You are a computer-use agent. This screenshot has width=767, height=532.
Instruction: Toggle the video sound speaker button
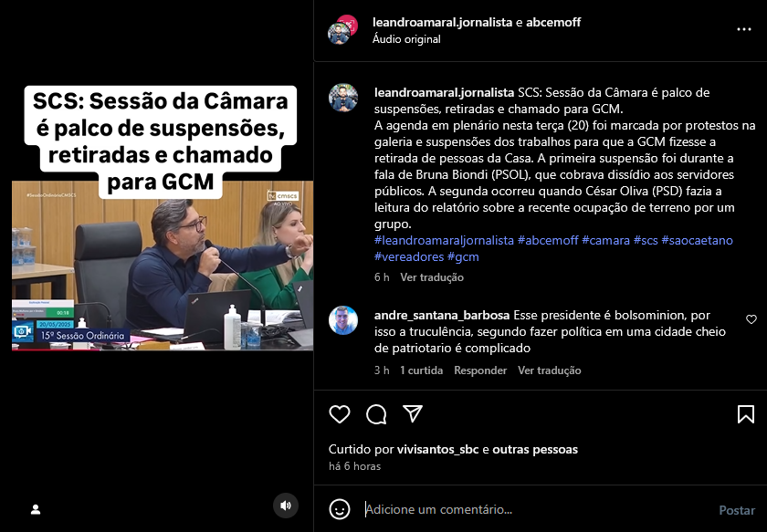point(286,506)
